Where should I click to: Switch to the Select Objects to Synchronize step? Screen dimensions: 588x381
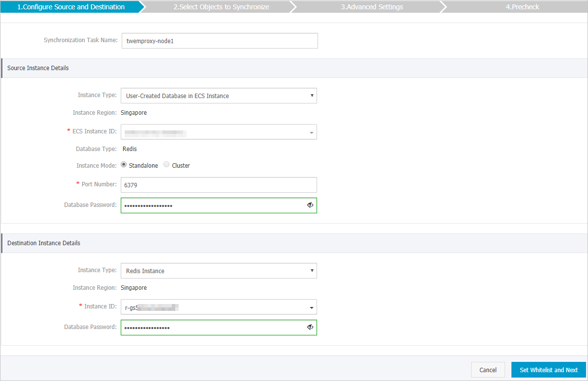pyautogui.click(x=221, y=7)
